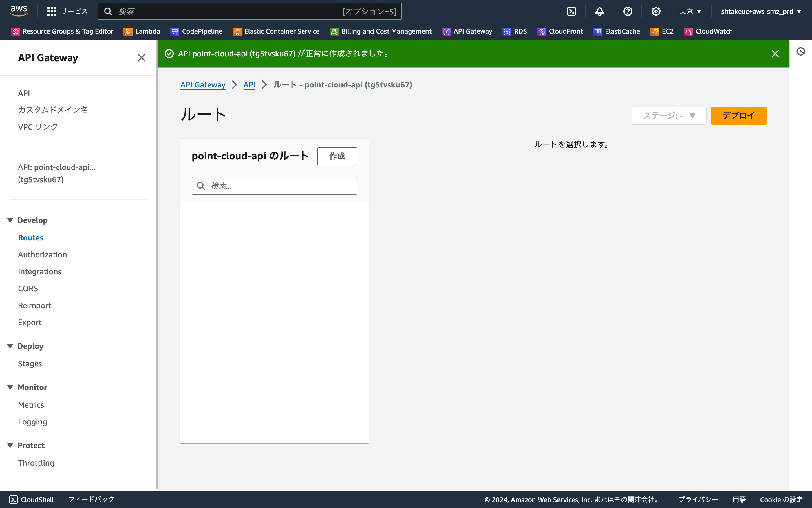
Task: Open the 東京 region dropdown
Action: click(690, 11)
